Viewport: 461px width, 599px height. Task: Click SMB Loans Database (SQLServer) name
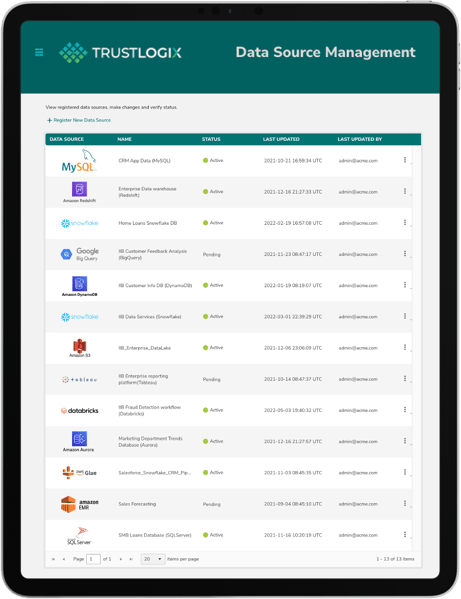(x=155, y=535)
